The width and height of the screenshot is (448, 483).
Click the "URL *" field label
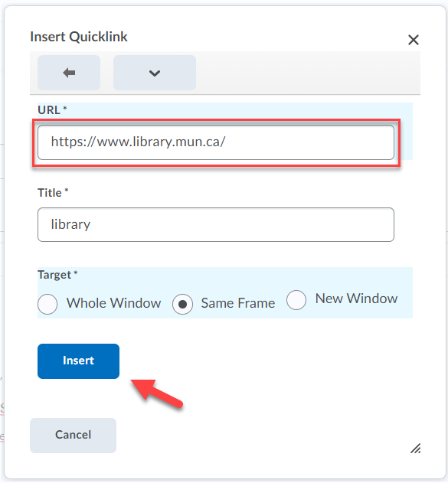pyautogui.click(x=52, y=110)
